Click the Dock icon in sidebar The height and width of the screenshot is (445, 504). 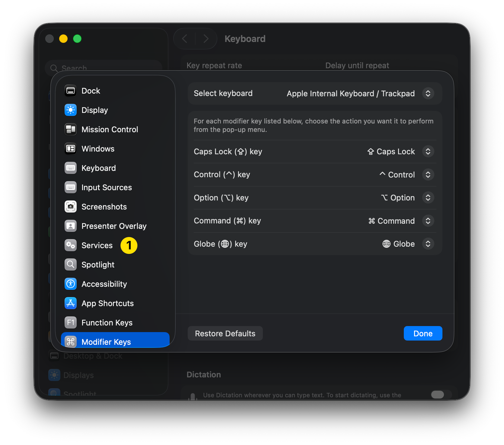click(x=71, y=91)
